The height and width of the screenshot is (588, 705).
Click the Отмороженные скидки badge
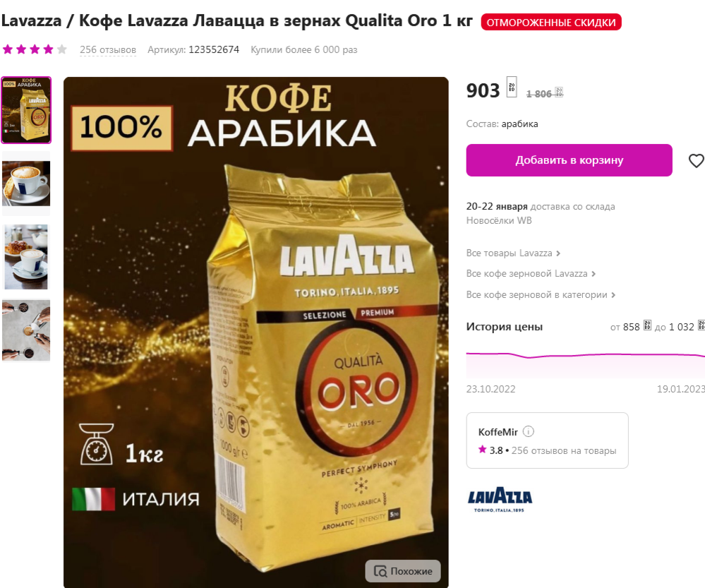(551, 23)
